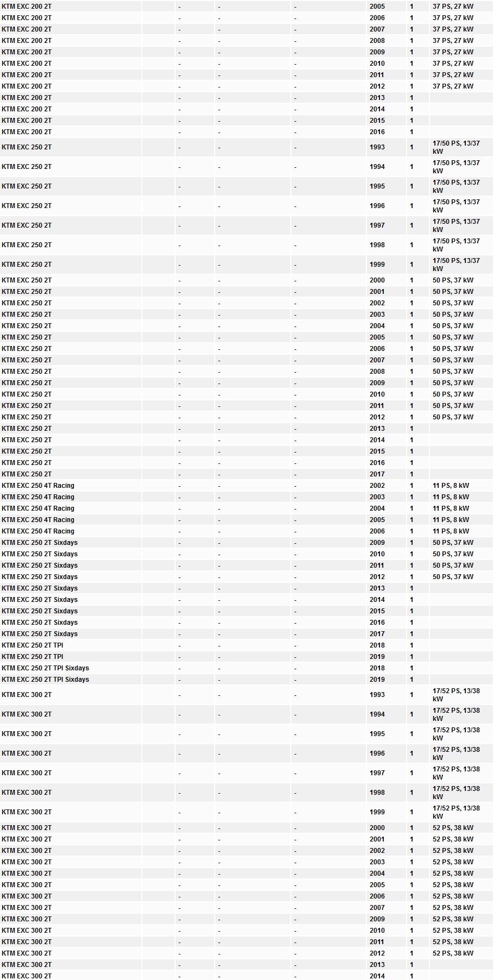Click KTM EXC 200 2T 2016 model name
This screenshot has height=980, width=493.
(x=27, y=132)
